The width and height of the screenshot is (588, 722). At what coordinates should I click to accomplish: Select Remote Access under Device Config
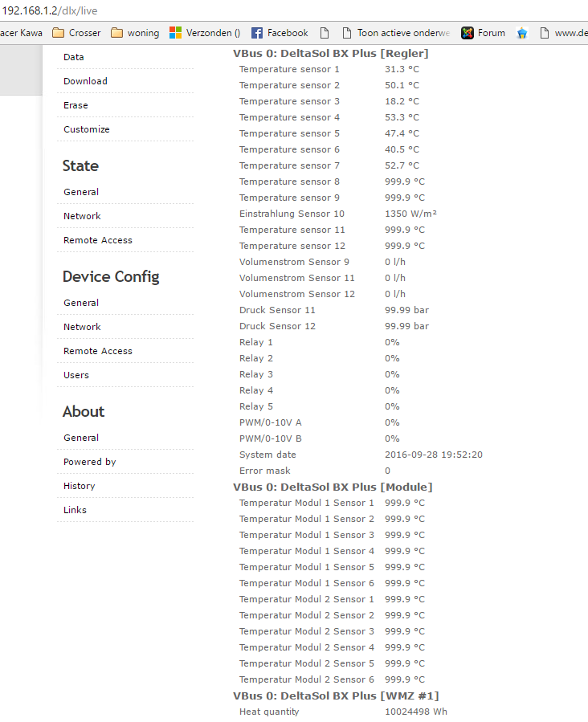click(x=98, y=351)
